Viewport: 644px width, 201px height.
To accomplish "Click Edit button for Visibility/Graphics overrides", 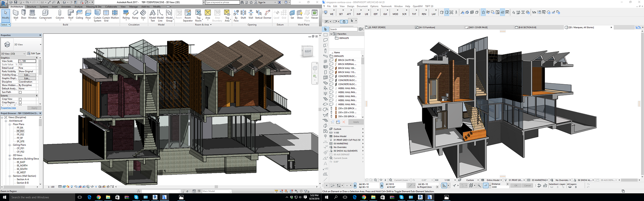I will [27, 75].
